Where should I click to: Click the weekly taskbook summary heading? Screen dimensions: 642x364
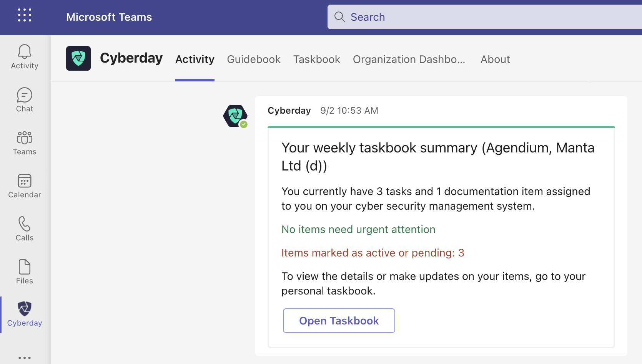coord(438,157)
